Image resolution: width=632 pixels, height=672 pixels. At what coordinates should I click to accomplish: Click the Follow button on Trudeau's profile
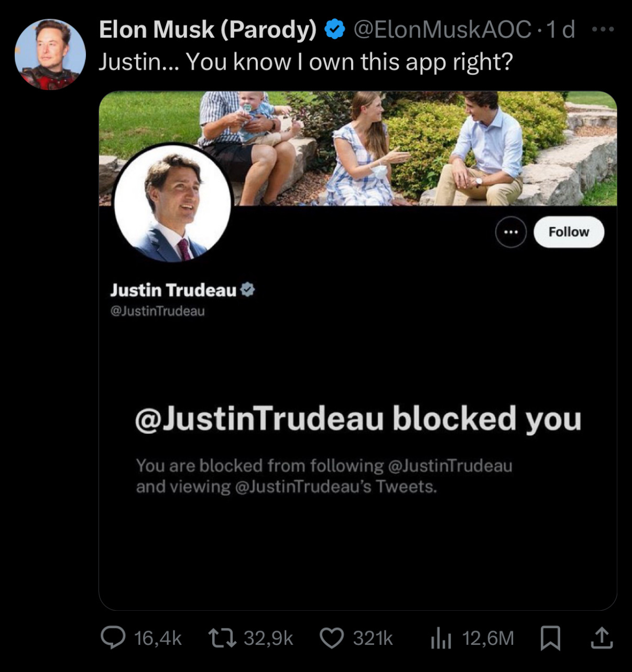click(569, 232)
